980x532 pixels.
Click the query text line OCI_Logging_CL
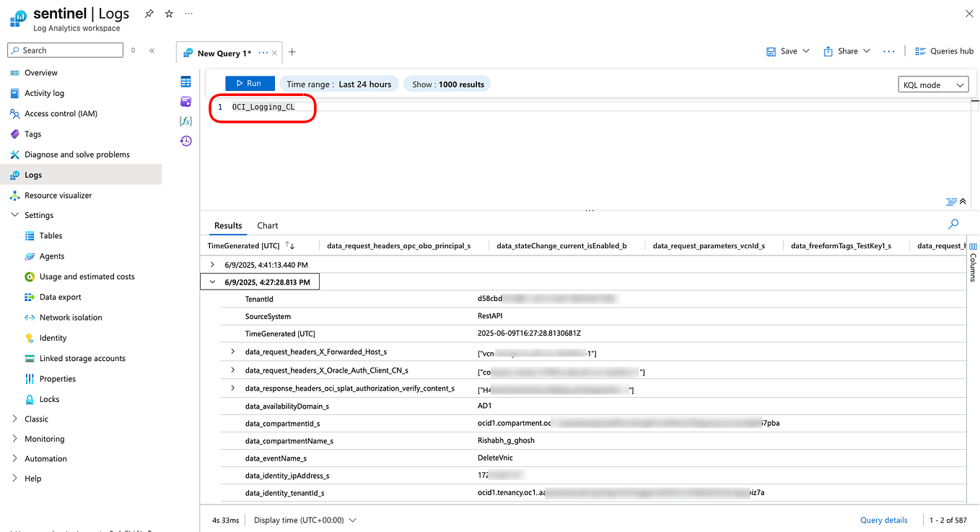[x=262, y=107]
